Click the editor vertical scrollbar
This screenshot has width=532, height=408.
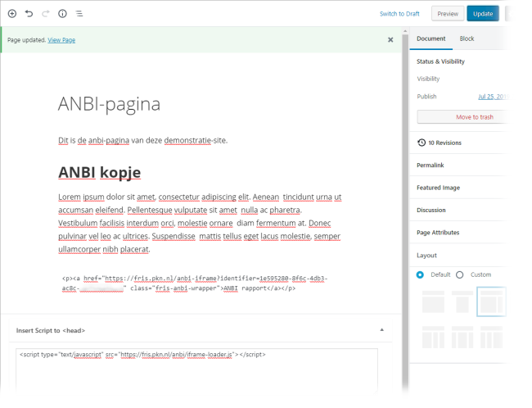405,211
